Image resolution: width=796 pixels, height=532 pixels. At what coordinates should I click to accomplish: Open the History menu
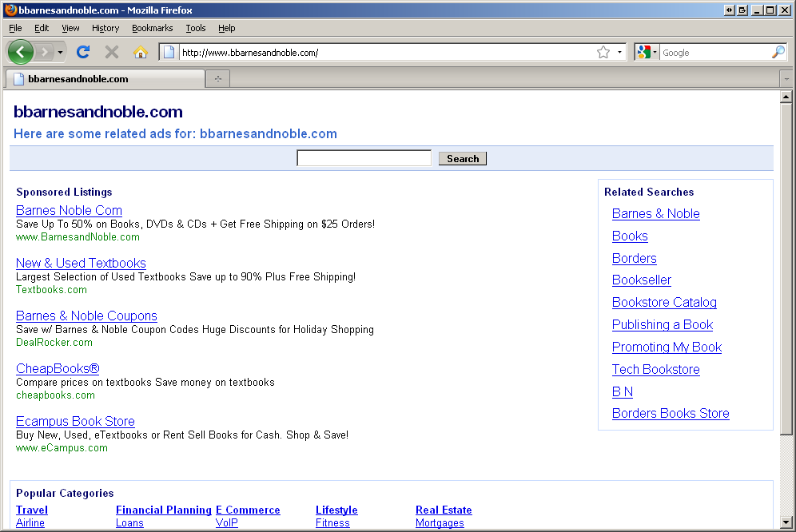105,28
